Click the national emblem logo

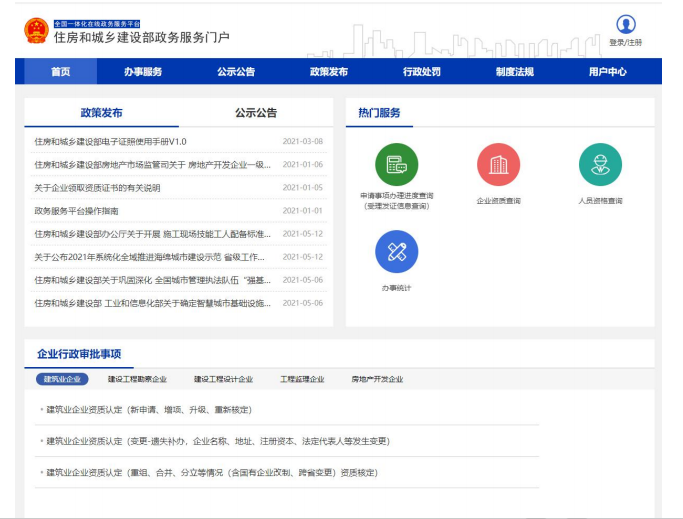point(36,30)
